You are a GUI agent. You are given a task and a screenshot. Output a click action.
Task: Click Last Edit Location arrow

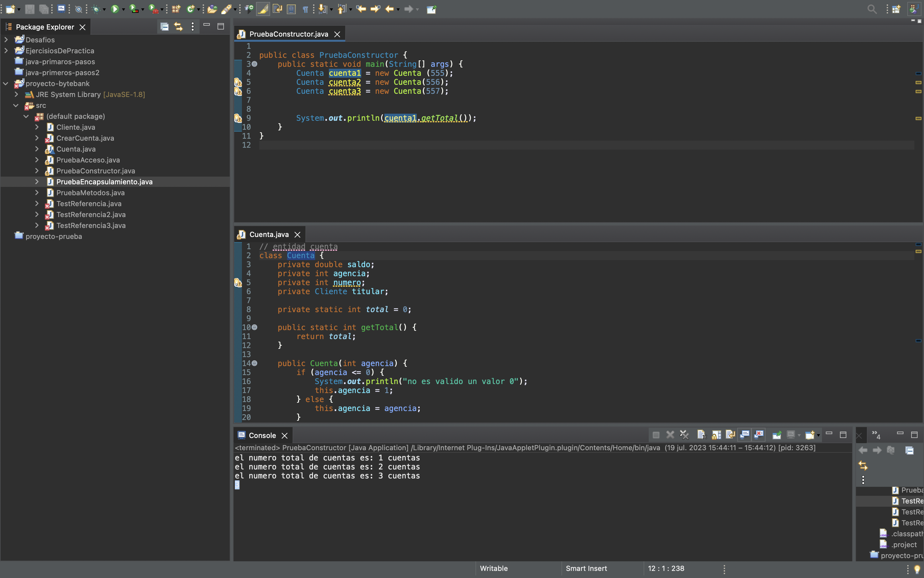point(361,9)
